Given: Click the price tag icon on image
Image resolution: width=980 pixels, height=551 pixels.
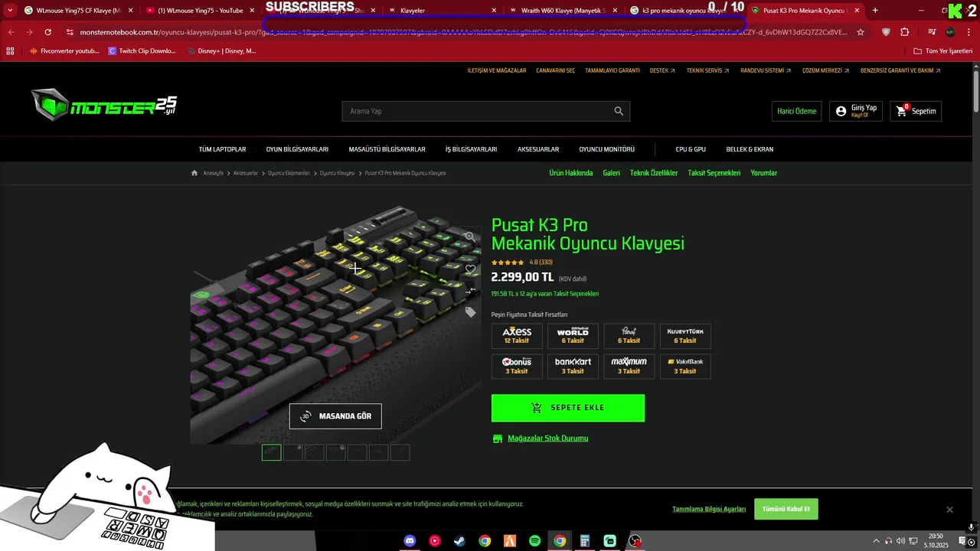Looking at the screenshot, I should [470, 312].
